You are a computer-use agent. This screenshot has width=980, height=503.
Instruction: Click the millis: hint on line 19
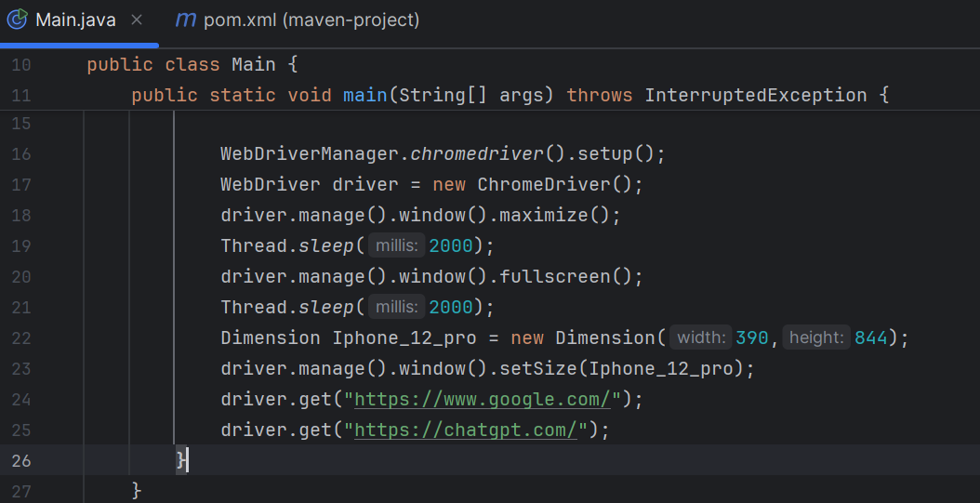[x=397, y=246]
